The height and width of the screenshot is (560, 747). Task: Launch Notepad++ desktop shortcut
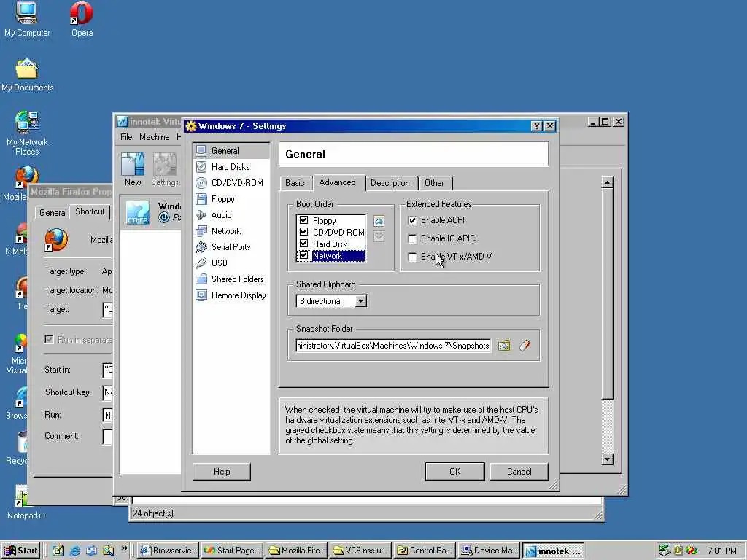pos(27,502)
